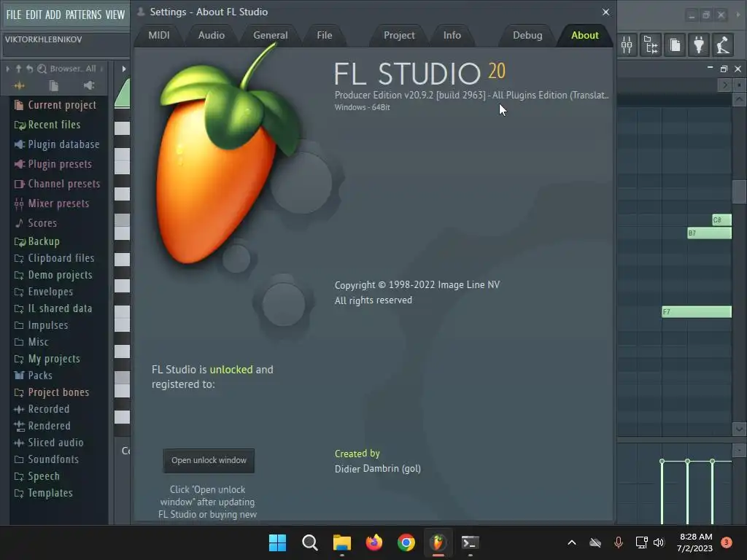The image size is (747, 560).
Task: Close the Settings dialog
Action: pyautogui.click(x=605, y=12)
